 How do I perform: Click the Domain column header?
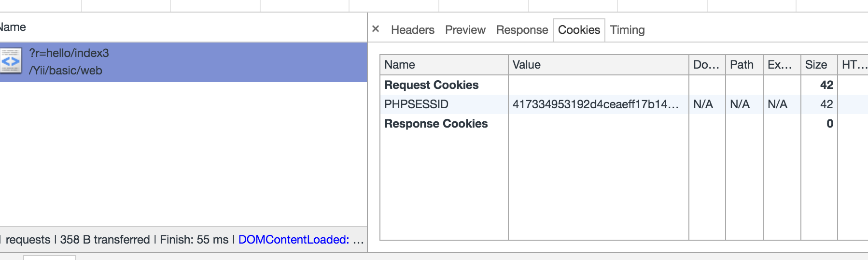[x=707, y=65]
